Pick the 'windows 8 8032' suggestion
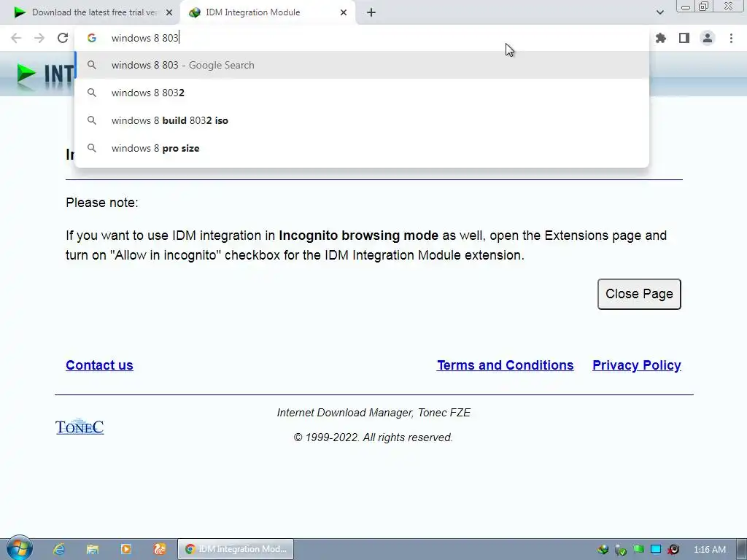The width and height of the screenshot is (747, 560). (362, 93)
